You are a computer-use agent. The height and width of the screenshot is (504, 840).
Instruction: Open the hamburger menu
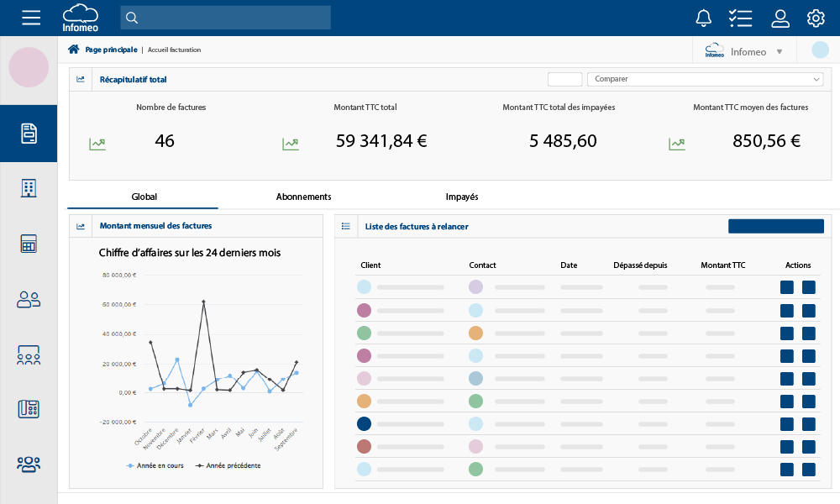(31, 18)
